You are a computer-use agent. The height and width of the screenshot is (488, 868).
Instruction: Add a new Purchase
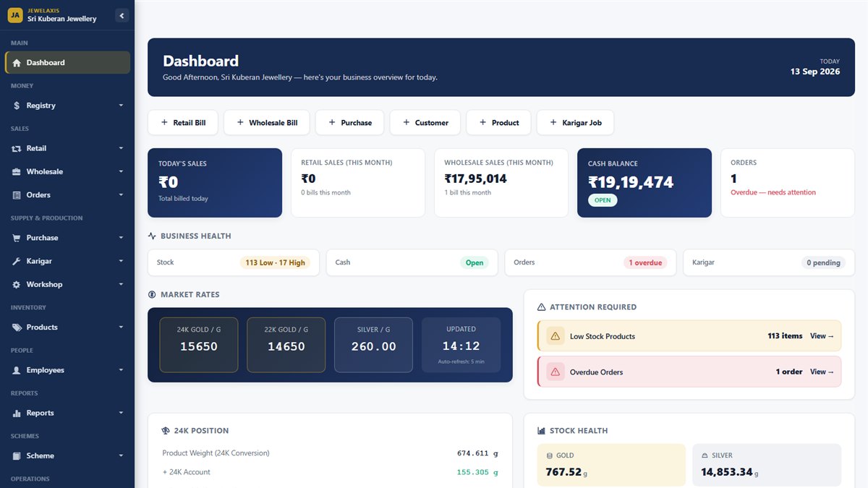click(350, 123)
